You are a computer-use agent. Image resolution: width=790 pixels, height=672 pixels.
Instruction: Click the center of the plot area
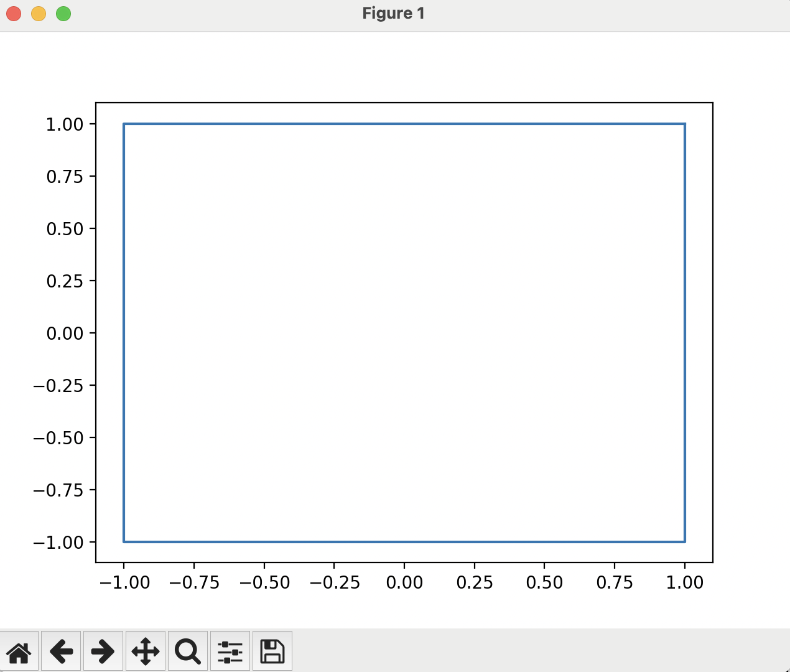(x=404, y=333)
